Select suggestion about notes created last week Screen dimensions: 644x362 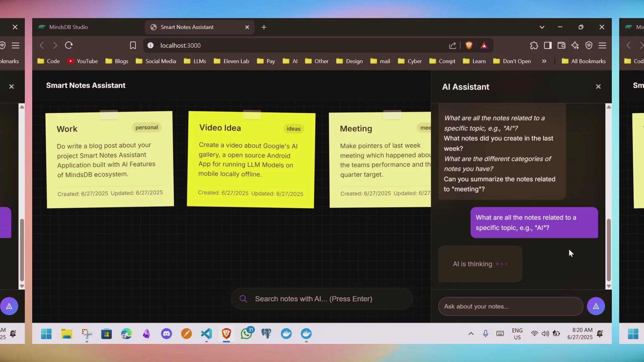tap(498, 143)
